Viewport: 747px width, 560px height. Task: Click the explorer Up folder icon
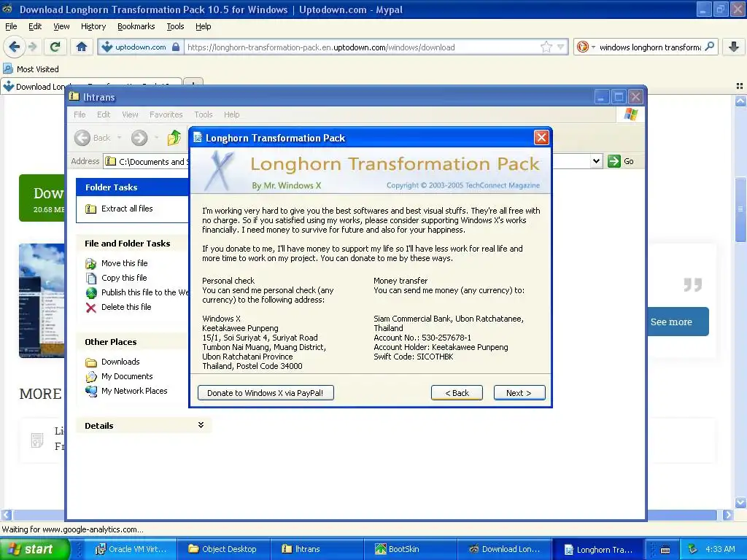point(174,138)
